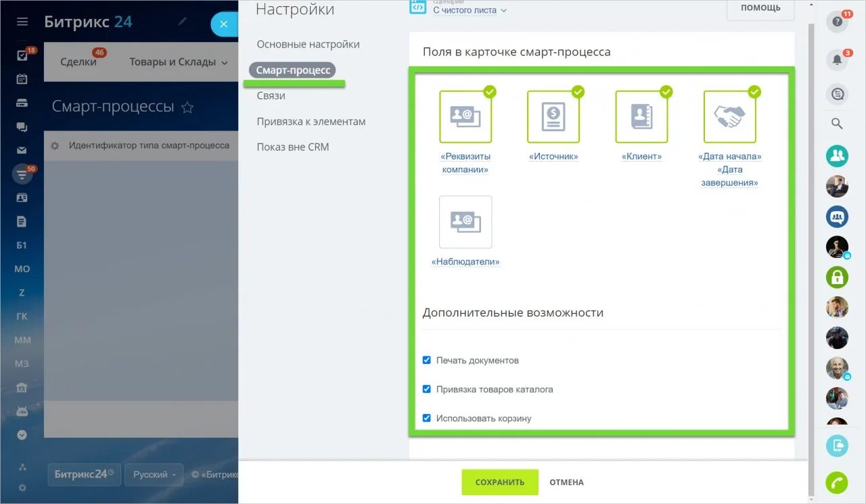This screenshot has width=866, height=504.
Task: Edit portal name pencil icon
Action: pyautogui.click(x=182, y=22)
